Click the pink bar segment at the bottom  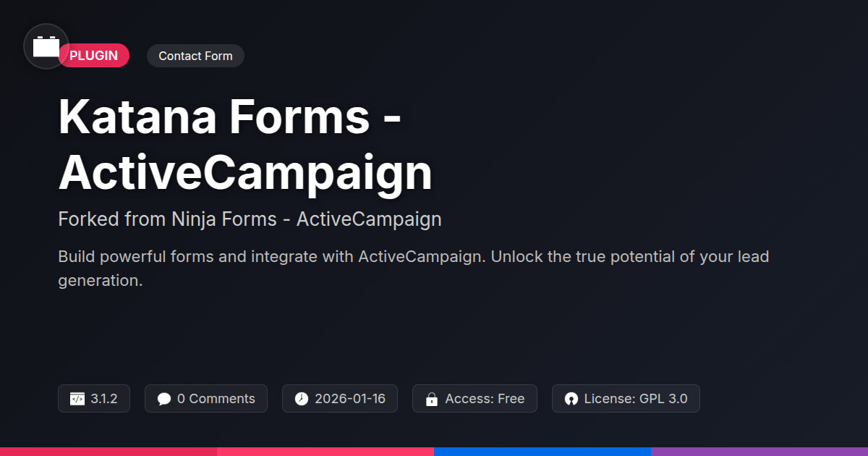pyautogui.click(x=325, y=452)
